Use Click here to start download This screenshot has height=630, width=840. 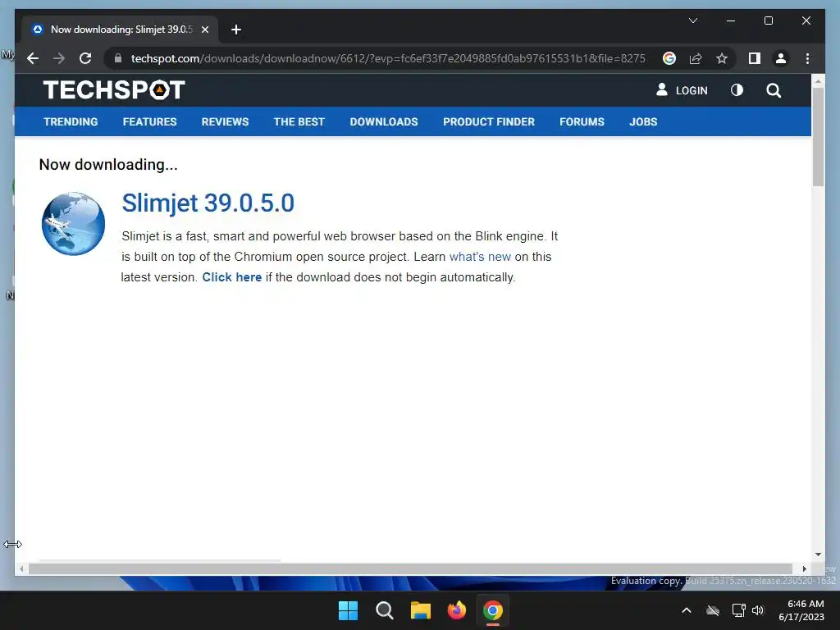click(232, 277)
